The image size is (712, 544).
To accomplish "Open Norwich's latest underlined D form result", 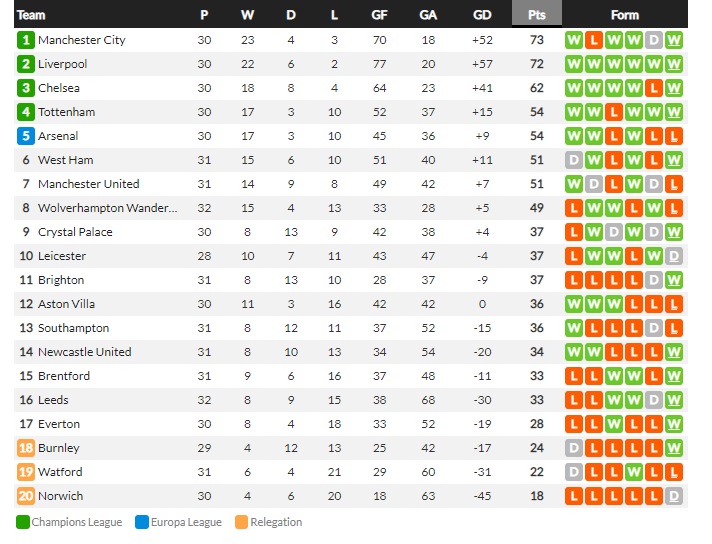I will pyautogui.click(x=674, y=496).
